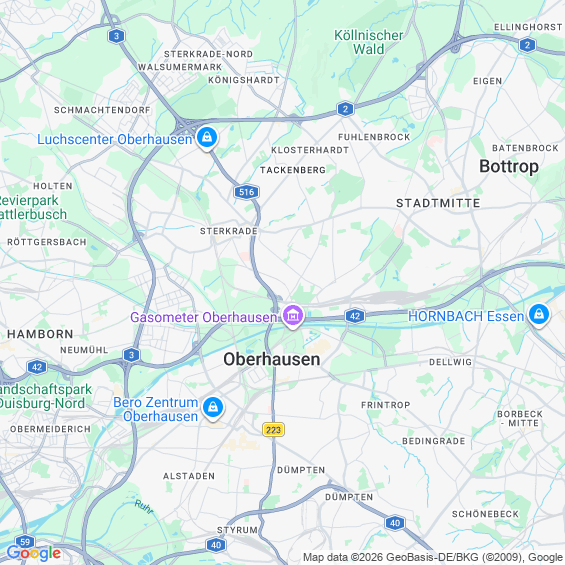
Task: Select the A42 shield near Gasometer
Action: (x=355, y=316)
